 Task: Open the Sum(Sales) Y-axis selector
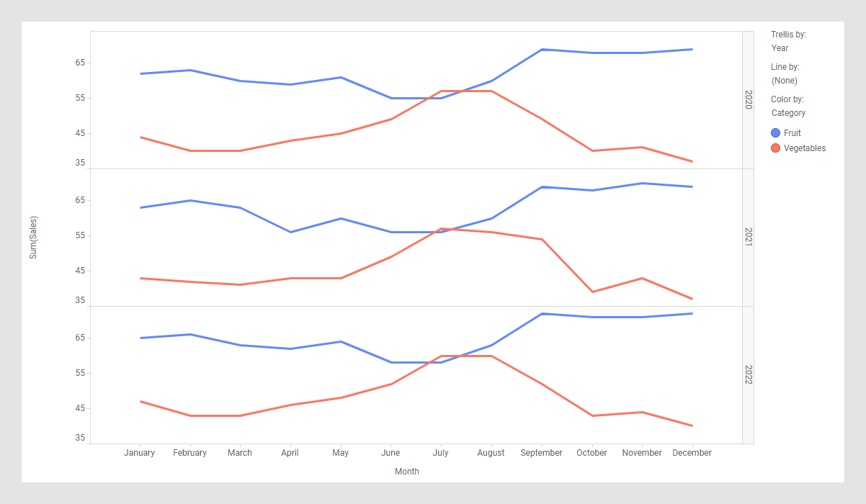(33, 238)
